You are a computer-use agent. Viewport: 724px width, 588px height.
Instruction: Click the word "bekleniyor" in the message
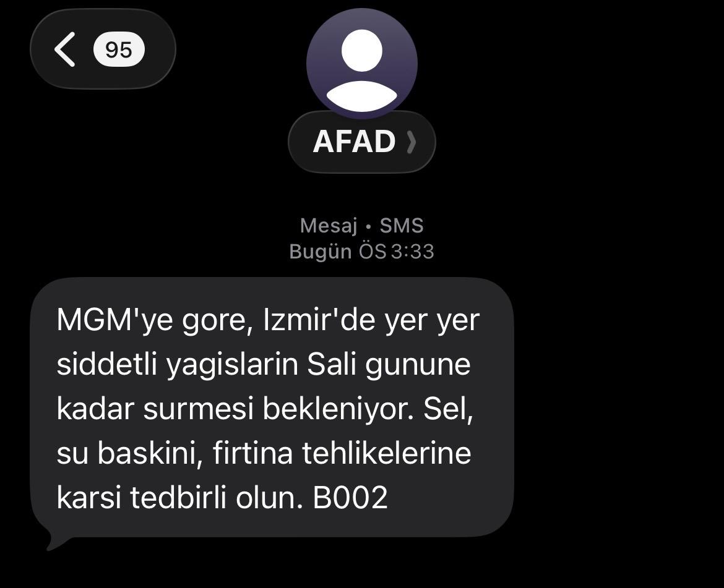click(x=335, y=409)
